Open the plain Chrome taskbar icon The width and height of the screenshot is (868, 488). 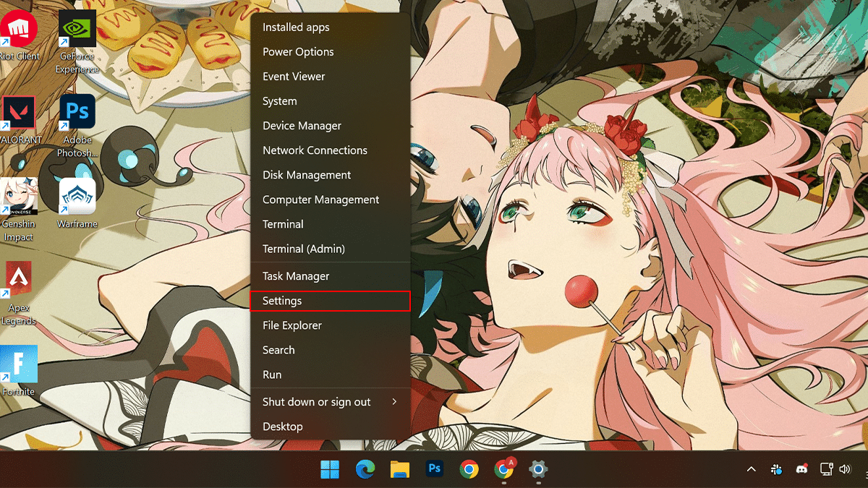point(469,469)
